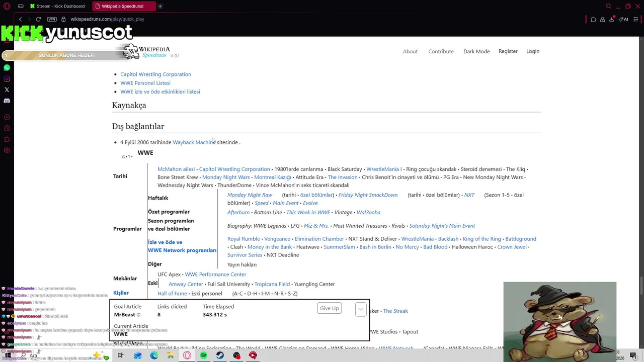
Task: View site info via lock icon
Action: 63,19
